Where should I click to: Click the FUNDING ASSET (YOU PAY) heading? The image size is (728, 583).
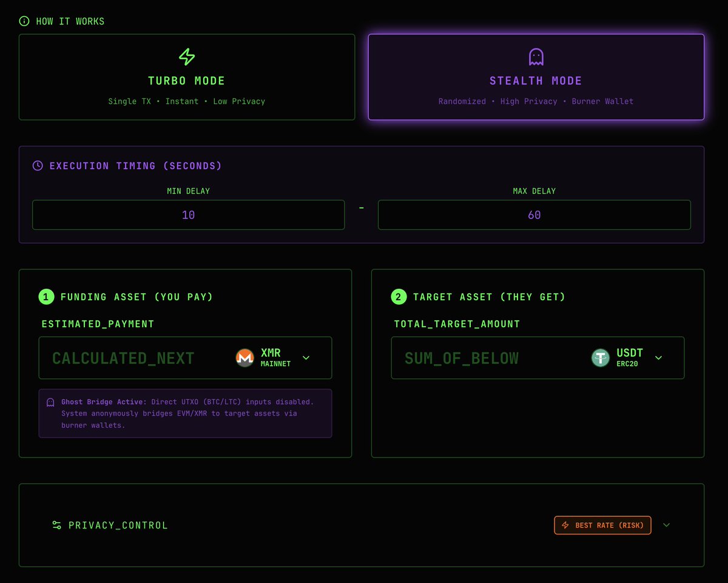pos(137,297)
